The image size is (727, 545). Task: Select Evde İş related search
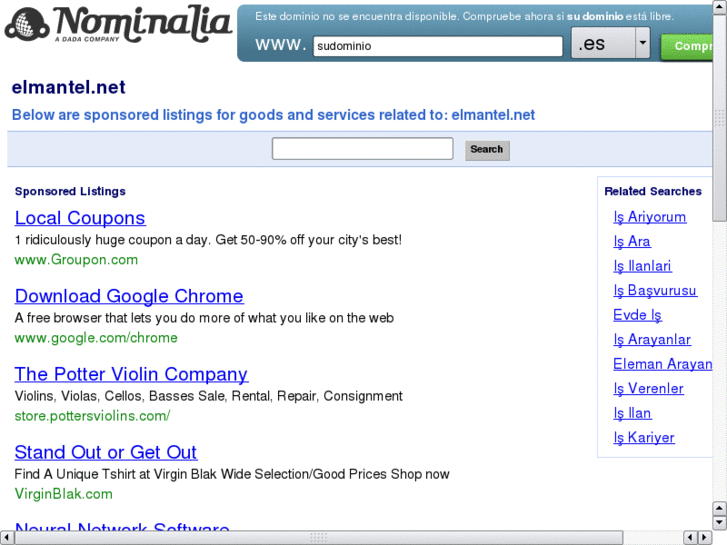click(x=637, y=315)
